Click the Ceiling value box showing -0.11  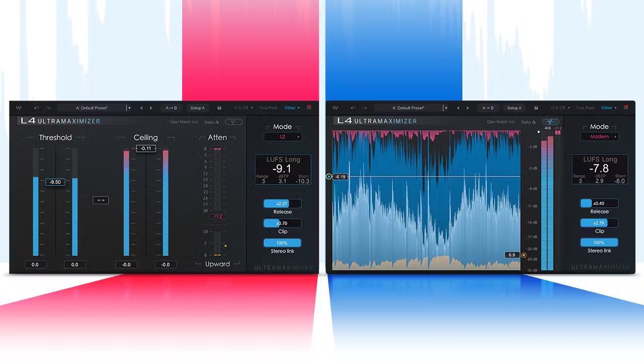click(146, 148)
